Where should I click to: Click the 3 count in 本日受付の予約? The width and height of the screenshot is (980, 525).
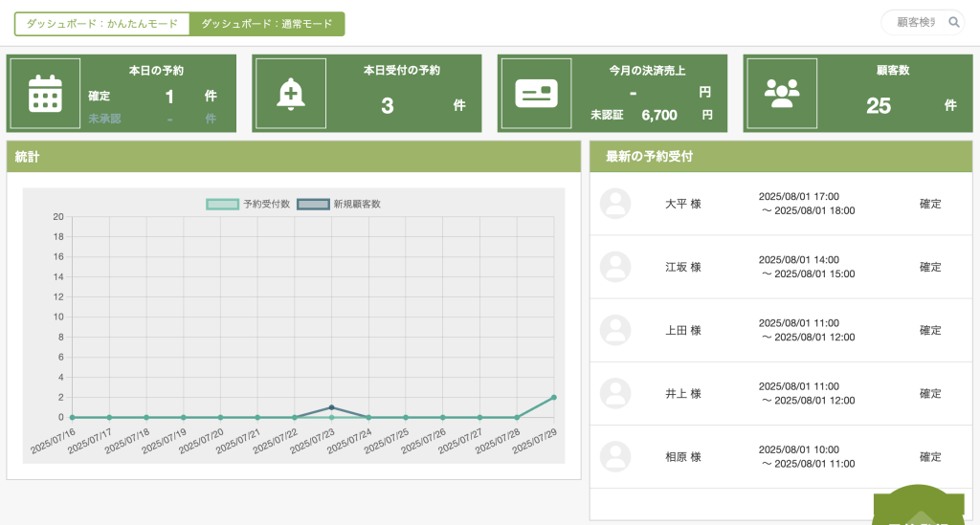388,105
